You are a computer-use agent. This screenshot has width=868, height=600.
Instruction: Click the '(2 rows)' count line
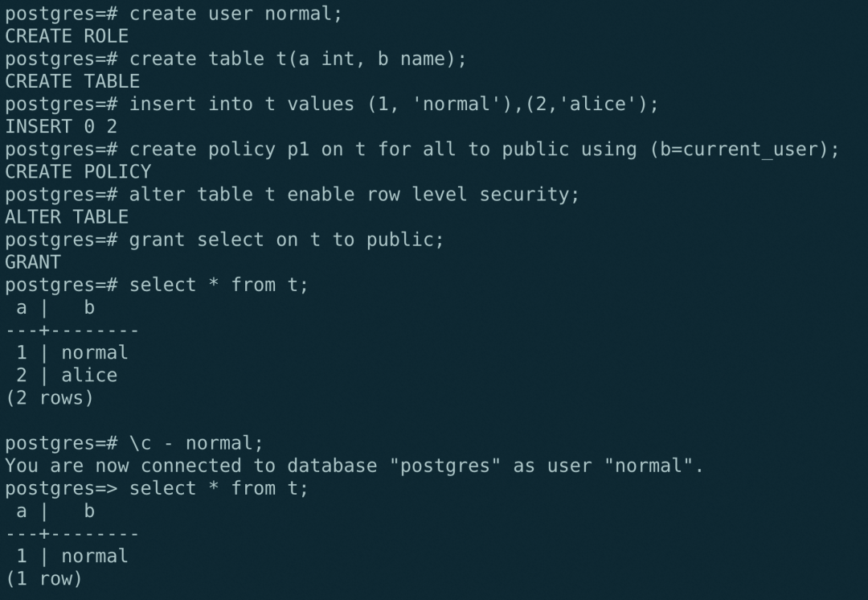[50, 397]
